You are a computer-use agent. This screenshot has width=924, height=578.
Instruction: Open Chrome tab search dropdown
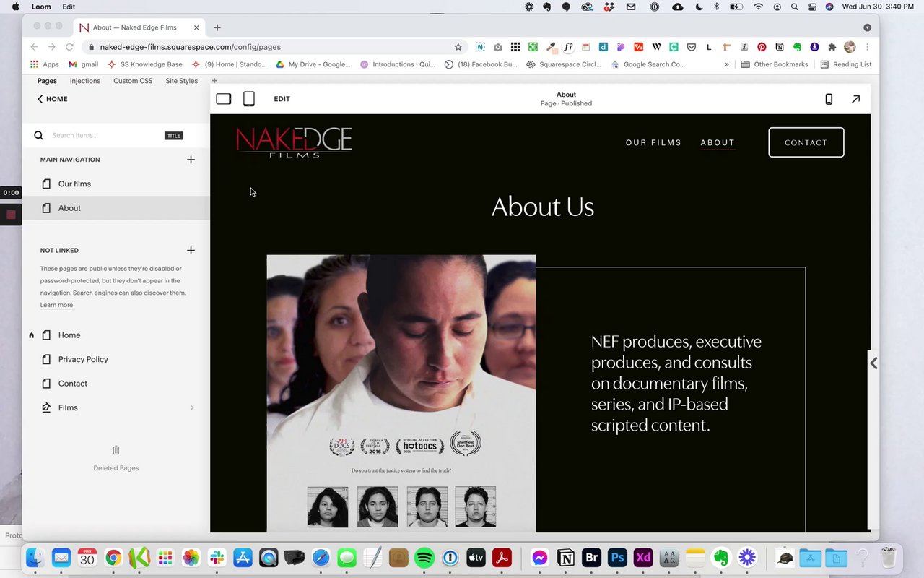tap(867, 27)
